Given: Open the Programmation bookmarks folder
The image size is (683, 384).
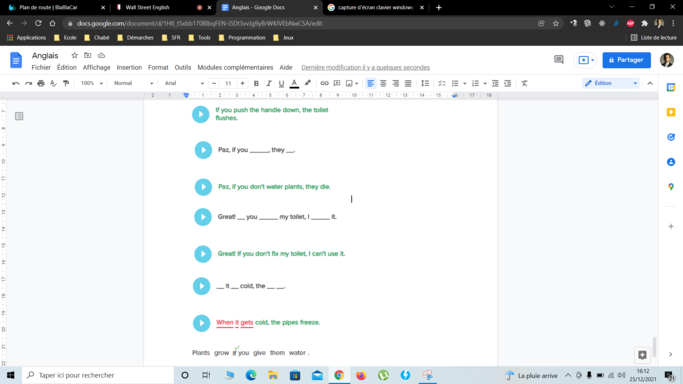Looking at the screenshot, I should pyautogui.click(x=242, y=38).
